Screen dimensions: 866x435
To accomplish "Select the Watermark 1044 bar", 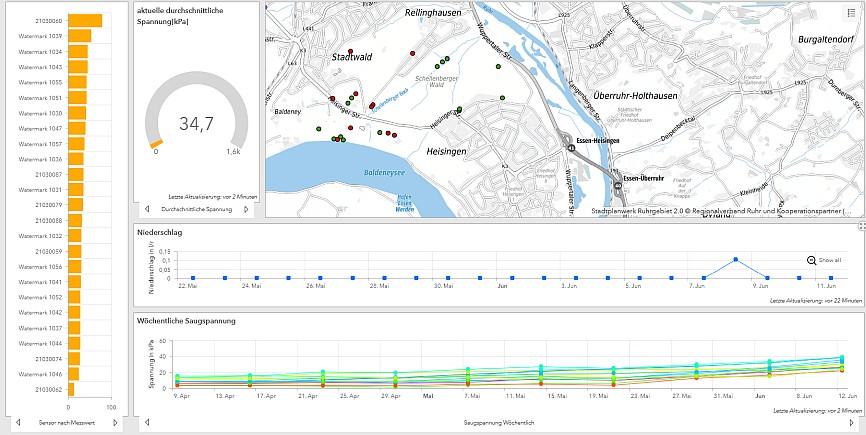I will (74, 343).
